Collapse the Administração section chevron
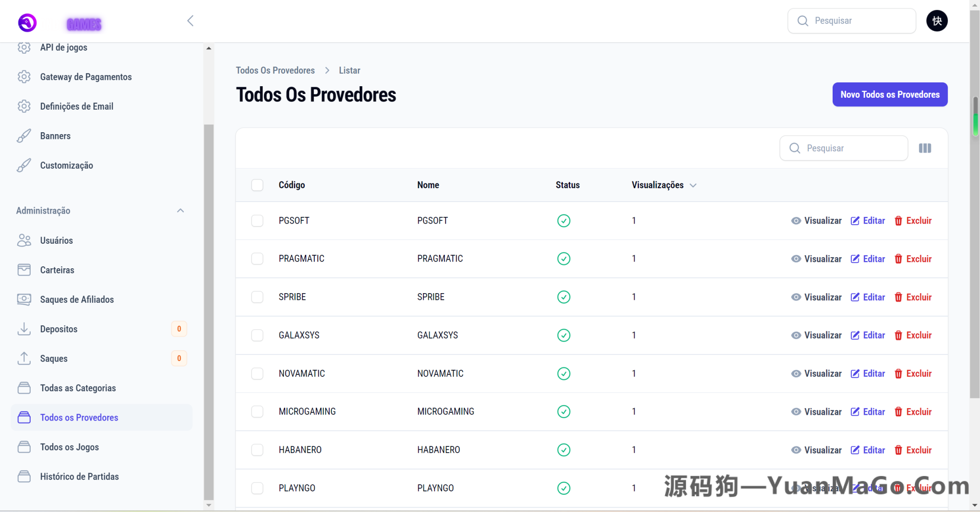Image resolution: width=980 pixels, height=512 pixels. tap(180, 211)
